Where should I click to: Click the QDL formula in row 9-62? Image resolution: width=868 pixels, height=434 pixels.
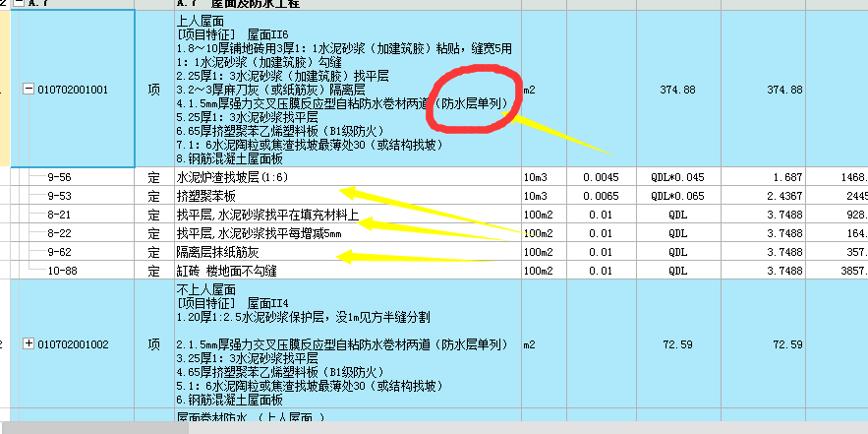coord(678,252)
